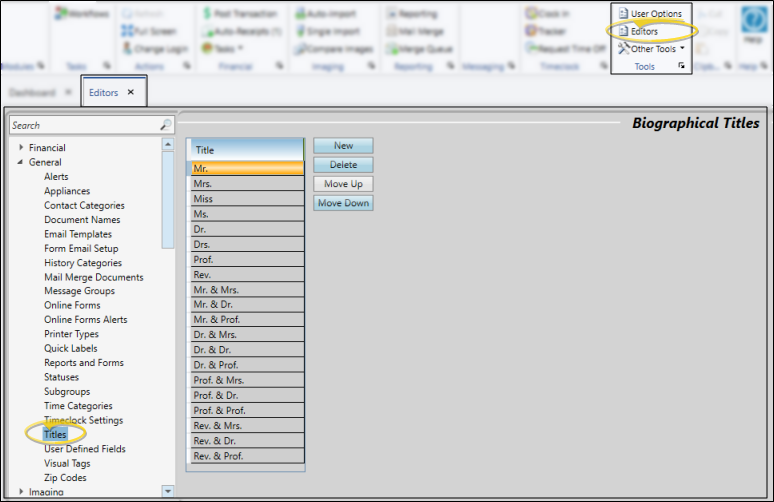Switch to the Dashboard tab
This screenshot has height=502, width=774.
tap(32, 92)
